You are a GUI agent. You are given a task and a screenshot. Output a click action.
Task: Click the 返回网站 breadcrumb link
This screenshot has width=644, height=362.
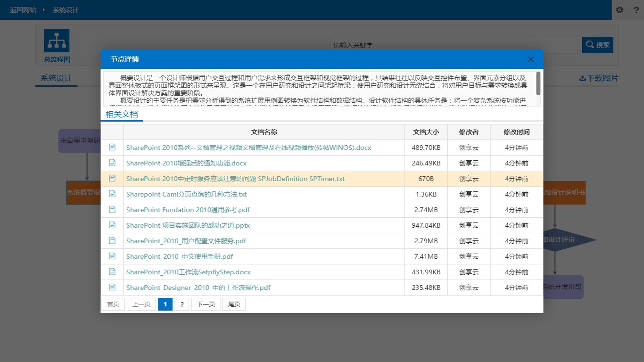pos(23,10)
